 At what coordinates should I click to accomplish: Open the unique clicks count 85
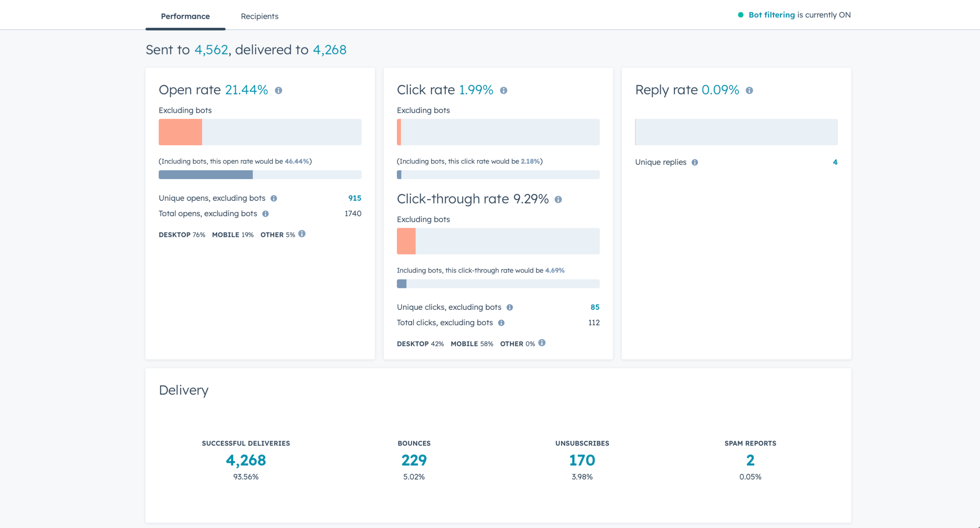point(595,307)
